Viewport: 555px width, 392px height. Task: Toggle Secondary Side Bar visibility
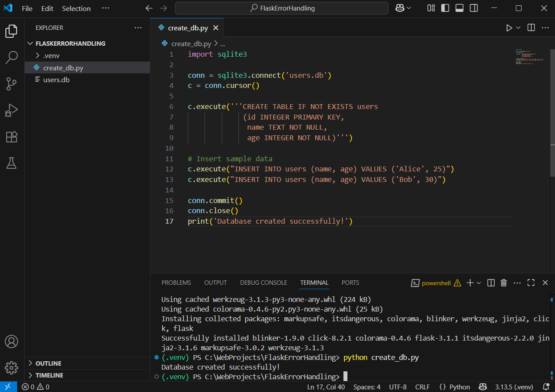(x=474, y=8)
